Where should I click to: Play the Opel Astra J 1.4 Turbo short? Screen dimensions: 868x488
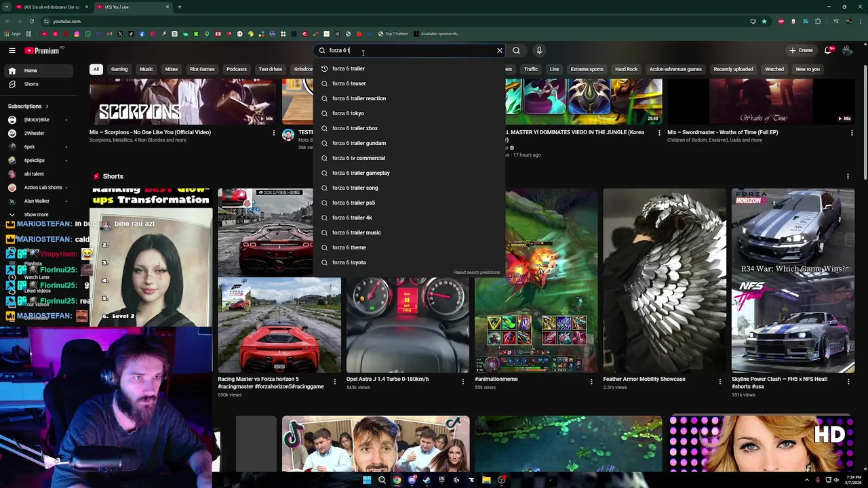(x=408, y=325)
